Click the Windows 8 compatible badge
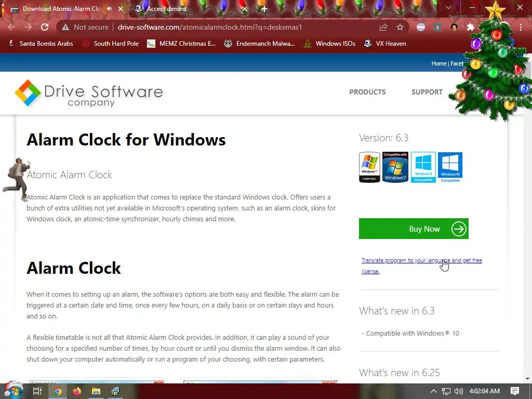 pyautogui.click(x=423, y=167)
